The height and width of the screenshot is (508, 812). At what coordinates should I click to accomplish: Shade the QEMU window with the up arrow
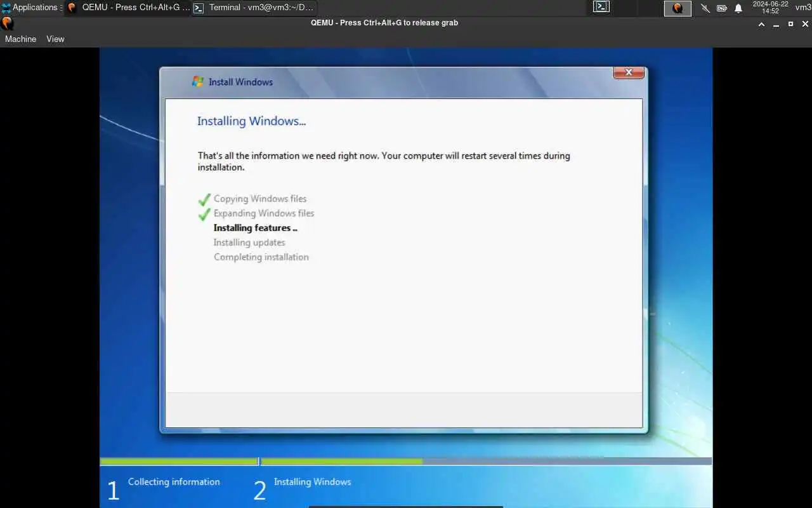pos(762,24)
